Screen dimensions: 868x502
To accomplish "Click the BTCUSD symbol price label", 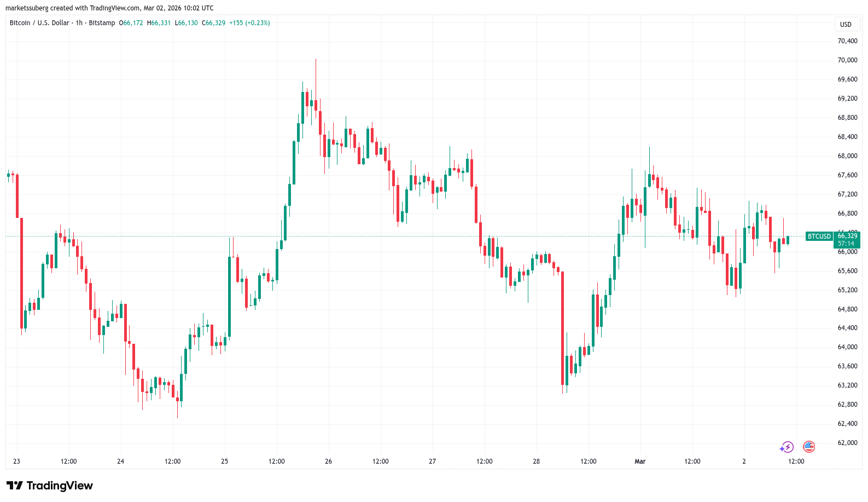I will tap(819, 236).
